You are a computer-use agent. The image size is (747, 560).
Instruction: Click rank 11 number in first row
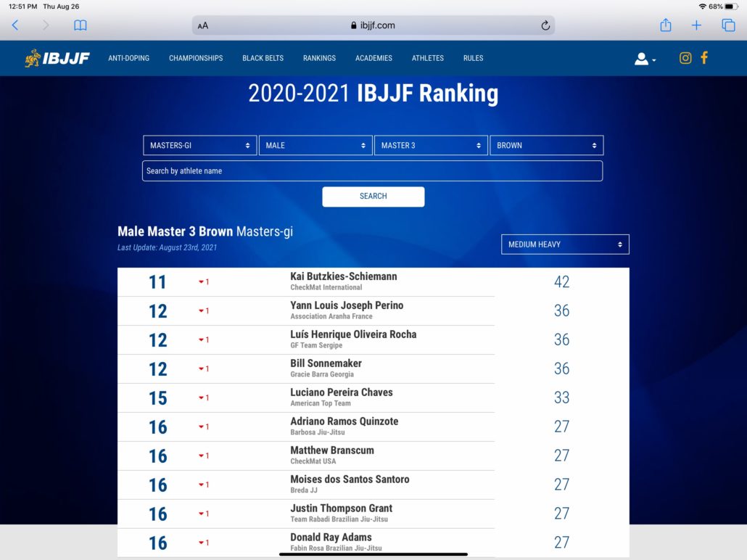157,283
